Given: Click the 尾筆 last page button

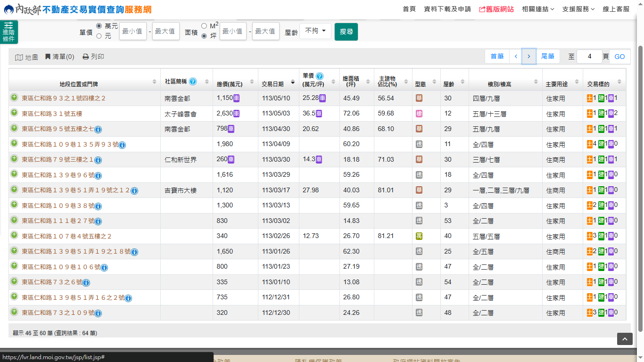Looking at the screenshot, I should click(547, 57).
